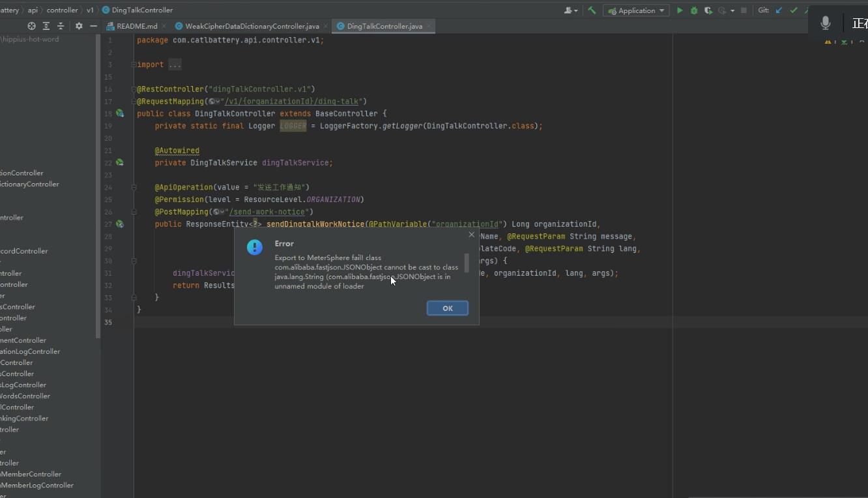The image size is (868, 498).
Task: Open the Profiler tool icon
Action: tap(721, 10)
